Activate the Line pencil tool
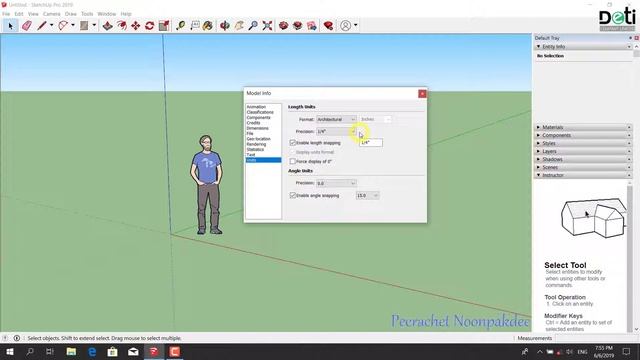The image size is (640, 360). pyautogui.click(x=42, y=26)
